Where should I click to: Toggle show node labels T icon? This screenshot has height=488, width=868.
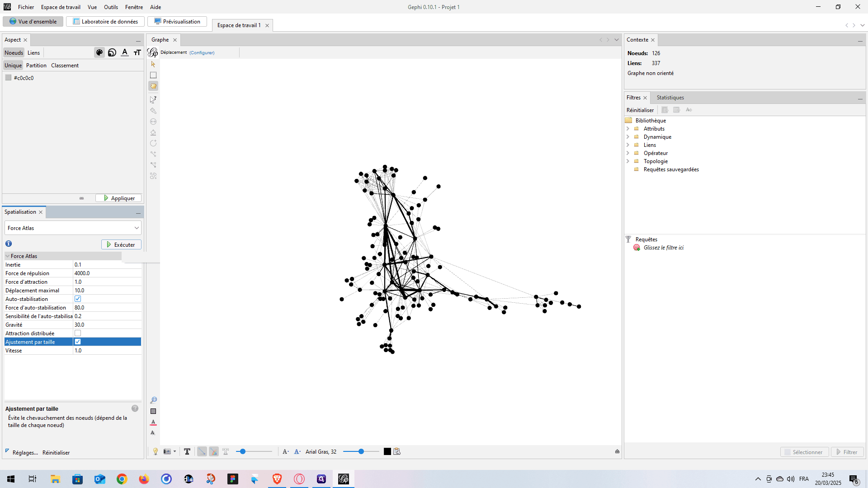187,451
